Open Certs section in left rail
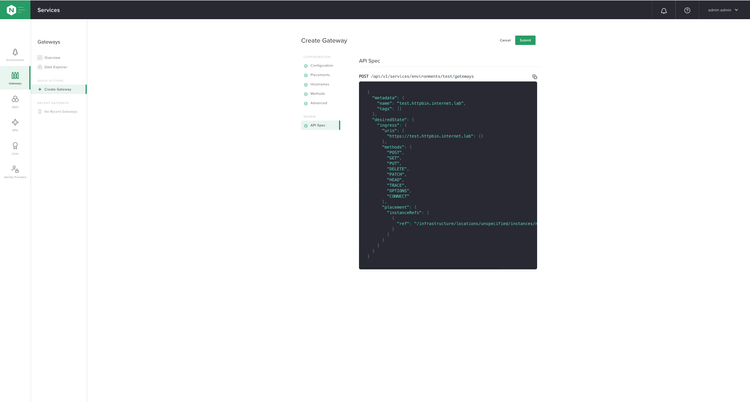 pyautogui.click(x=15, y=148)
